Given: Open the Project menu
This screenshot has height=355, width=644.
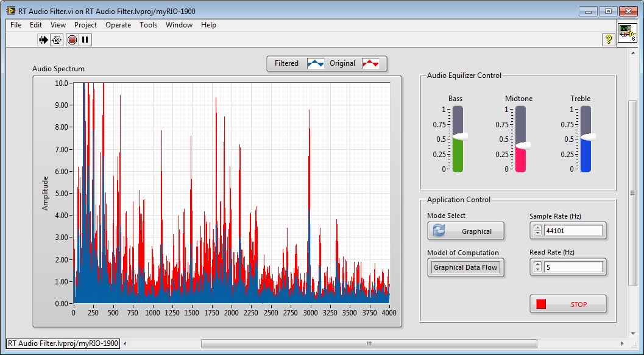Looking at the screenshot, I should (x=85, y=25).
